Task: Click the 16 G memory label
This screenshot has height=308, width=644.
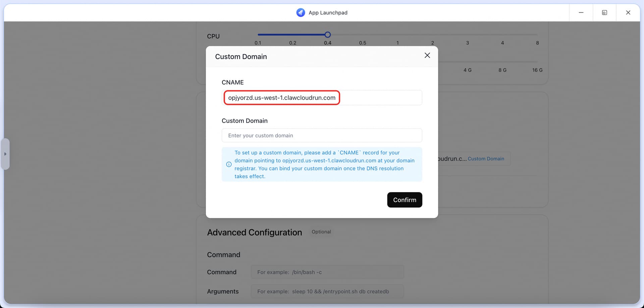Action: coord(537,70)
